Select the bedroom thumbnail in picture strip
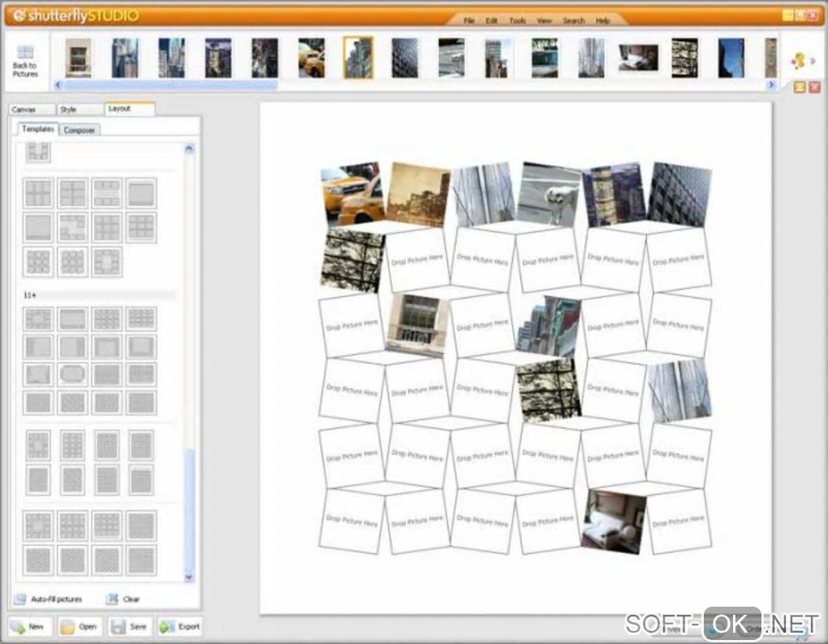The height and width of the screenshot is (644, 828). (638, 58)
